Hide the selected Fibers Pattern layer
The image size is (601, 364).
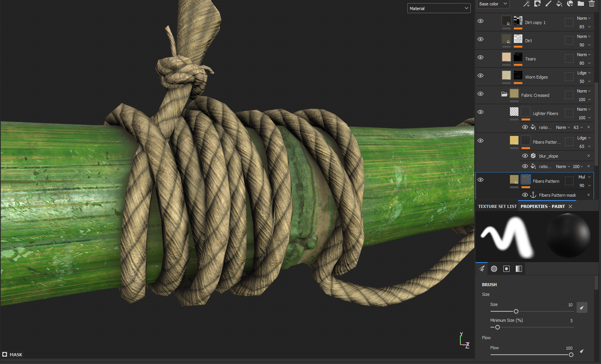pos(480,180)
